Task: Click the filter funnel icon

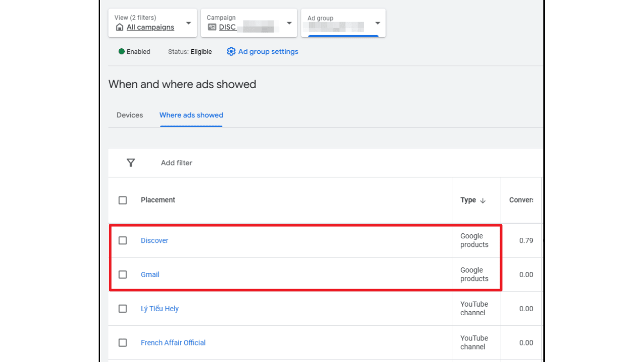Action: click(x=131, y=162)
